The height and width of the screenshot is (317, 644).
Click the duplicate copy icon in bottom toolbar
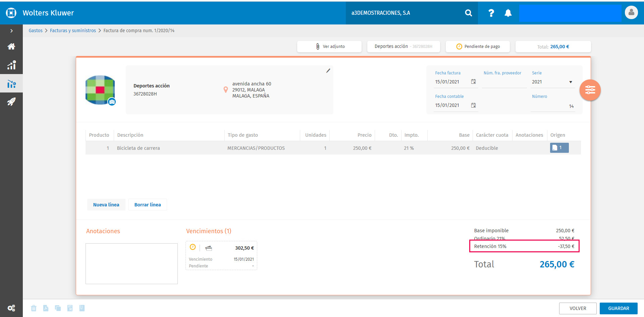(x=58, y=308)
